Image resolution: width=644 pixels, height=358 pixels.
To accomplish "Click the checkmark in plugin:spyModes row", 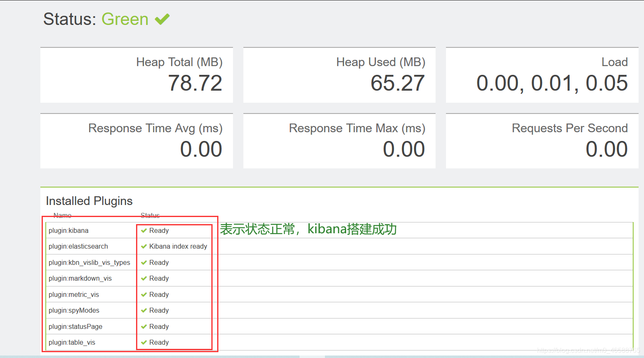I will pos(144,310).
